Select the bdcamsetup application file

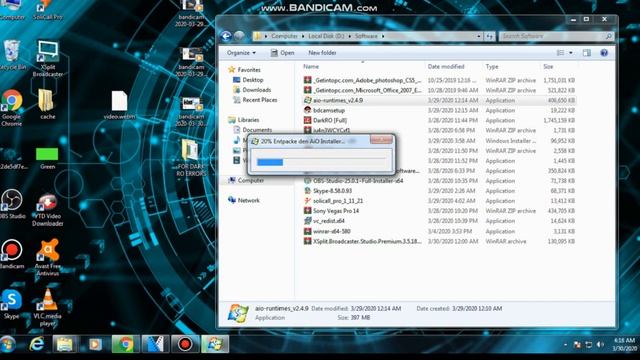(439, 110)
